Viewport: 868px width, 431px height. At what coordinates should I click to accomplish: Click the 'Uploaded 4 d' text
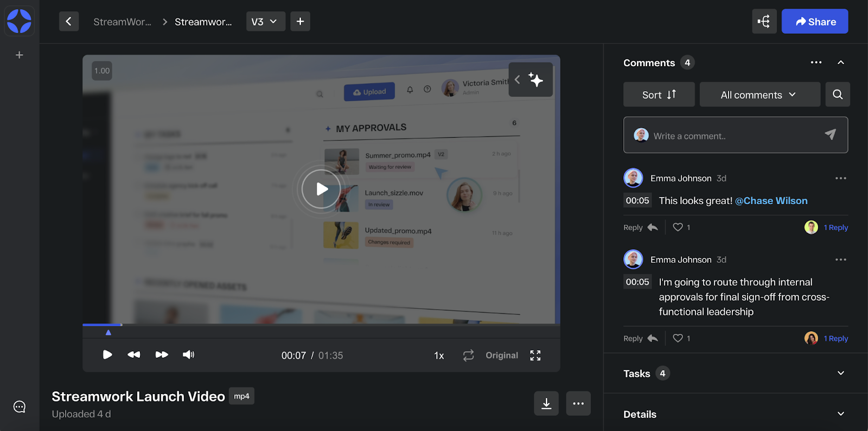(81, 414)
